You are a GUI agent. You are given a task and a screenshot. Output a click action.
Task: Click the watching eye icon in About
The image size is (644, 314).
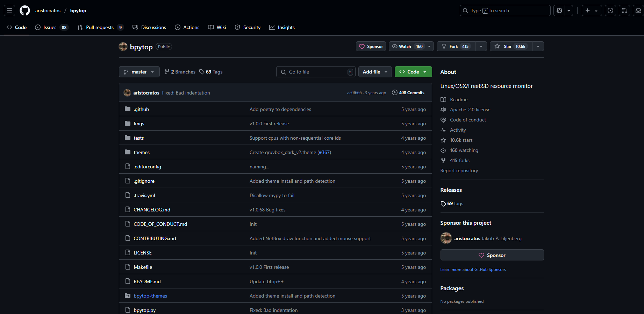click(443, 150)
